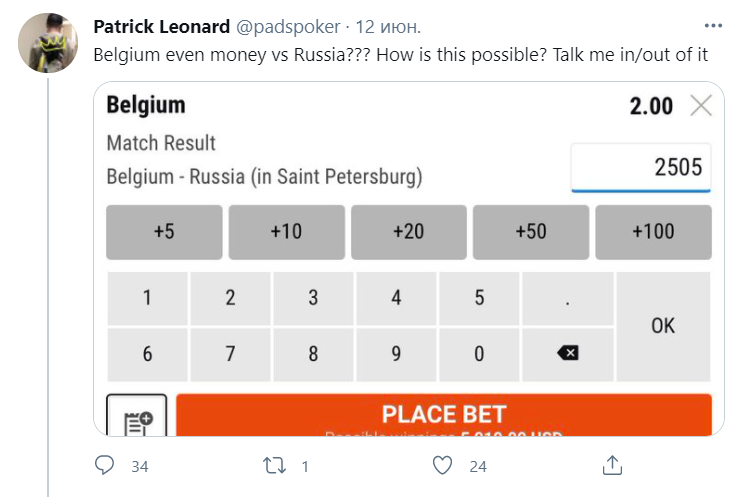Click the bet slip note-add icon

pyautogui.click(x=137, y=420)
